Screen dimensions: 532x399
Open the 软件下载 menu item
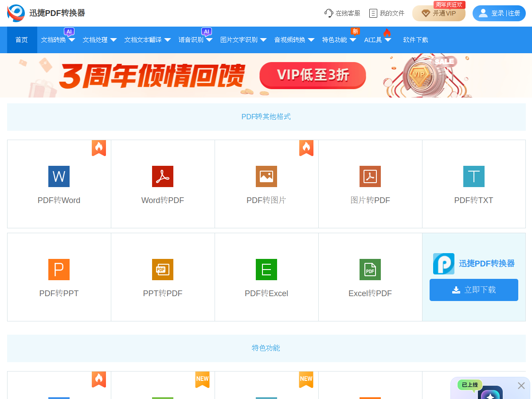(x=416, y=40)
